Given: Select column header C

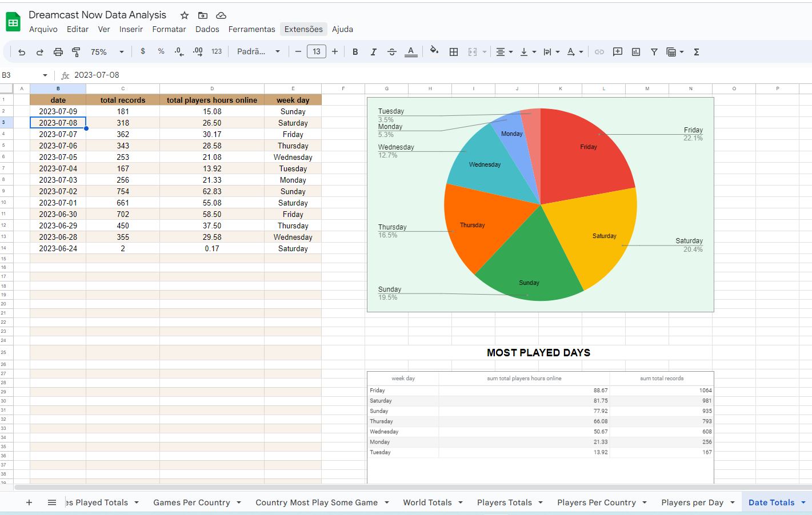Looking at the screenshot, I should click(123, 88).
